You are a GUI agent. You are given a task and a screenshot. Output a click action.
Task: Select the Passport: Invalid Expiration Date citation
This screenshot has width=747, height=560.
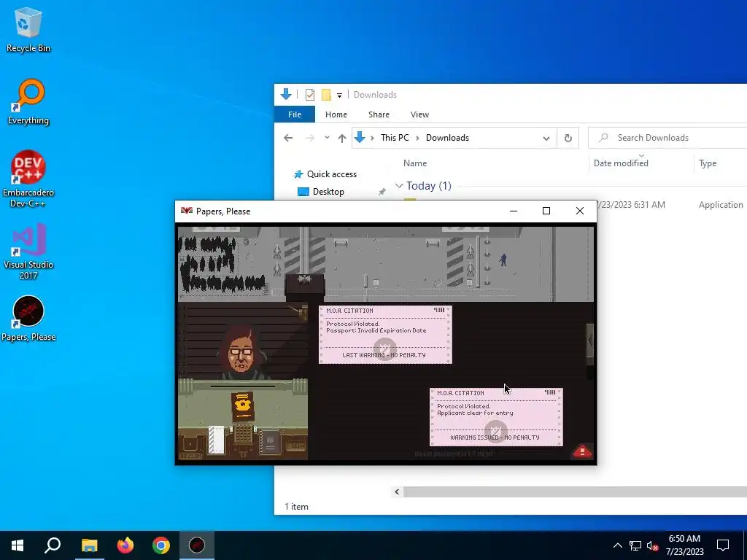385,335
